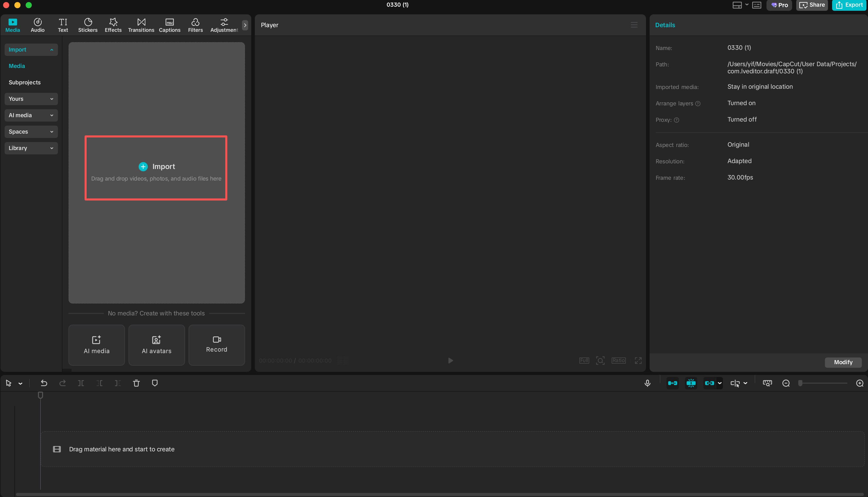The width and height of the screenshot is (868, 497).
Task: Toggle the Ratio view mode in the player
Action: click(619, 361)
